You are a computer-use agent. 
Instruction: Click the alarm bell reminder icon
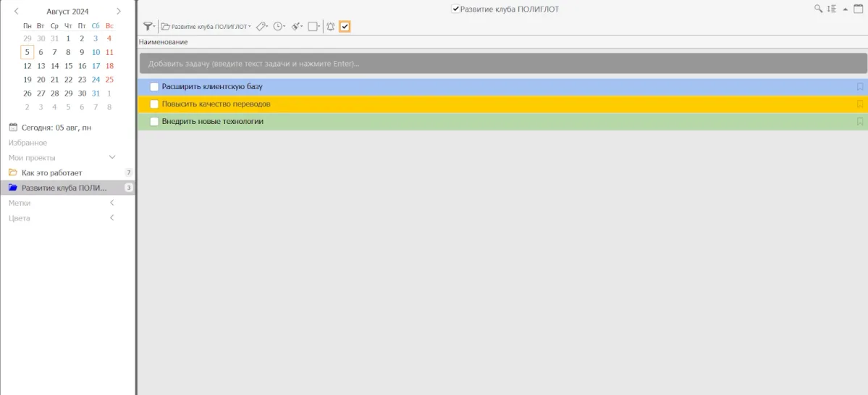(330, 26)
